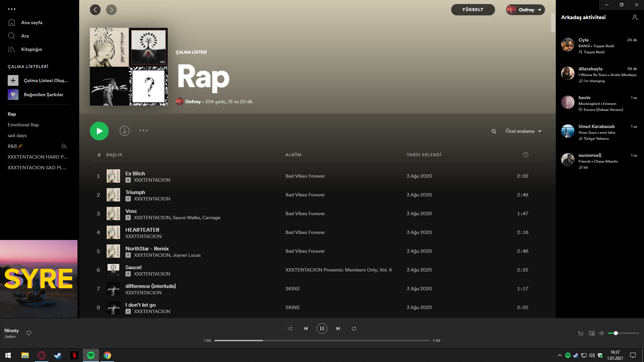Viewport: 644px width, 362px height.
Task: Open connect to a device icon
Action: (592, 333)
